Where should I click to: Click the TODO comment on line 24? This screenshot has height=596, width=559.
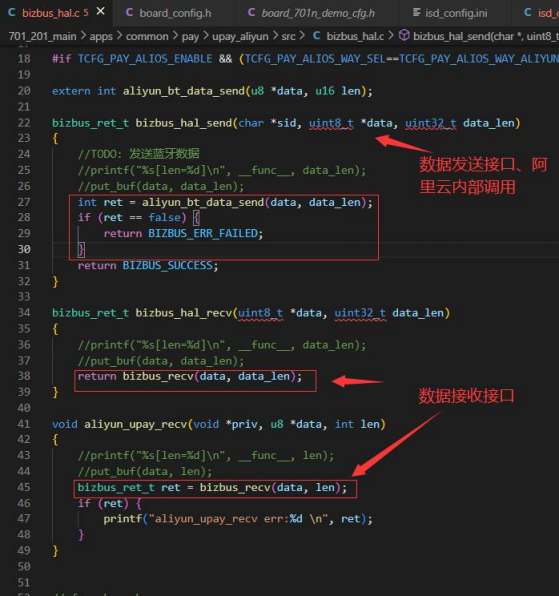[x=139, y=154]
